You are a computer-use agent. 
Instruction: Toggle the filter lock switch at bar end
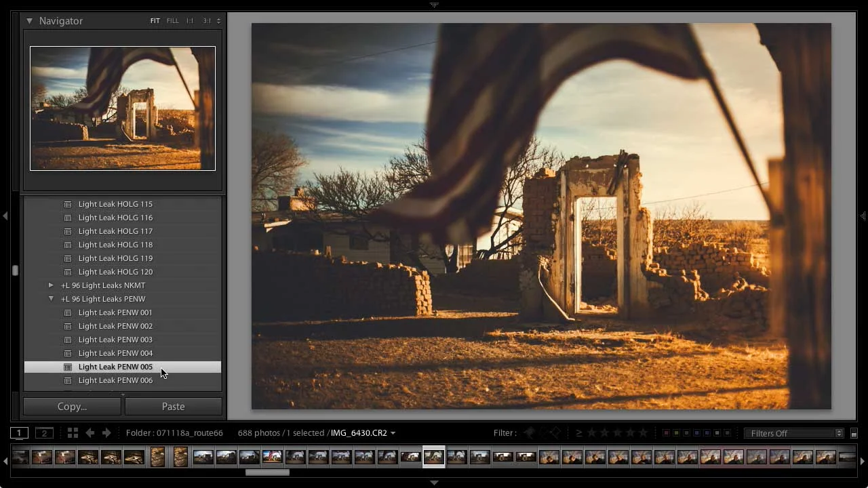[854, 434]
